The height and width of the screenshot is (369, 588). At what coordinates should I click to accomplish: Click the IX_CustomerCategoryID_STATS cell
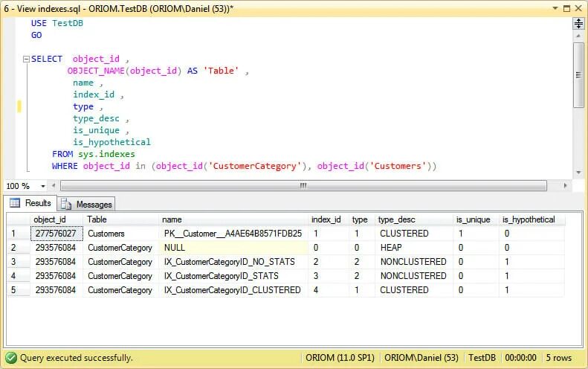pyautogui.click(x=233, y=276)
